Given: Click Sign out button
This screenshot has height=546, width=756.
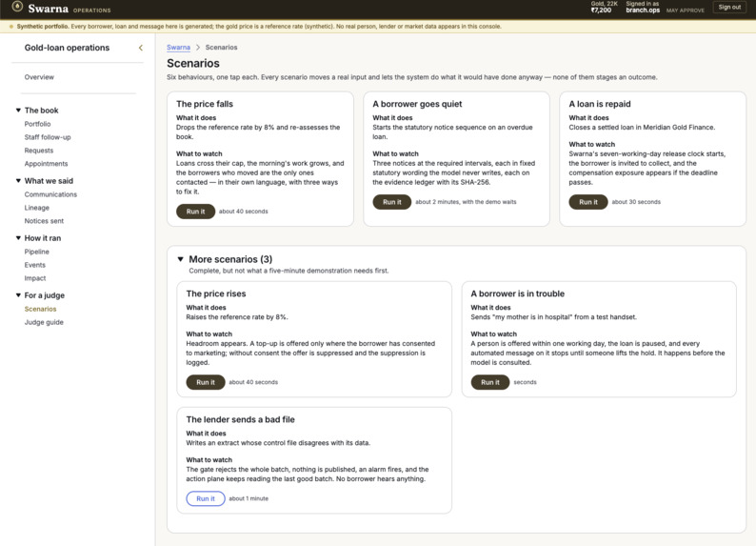Looking at the screenshot, I should (729, 8).
